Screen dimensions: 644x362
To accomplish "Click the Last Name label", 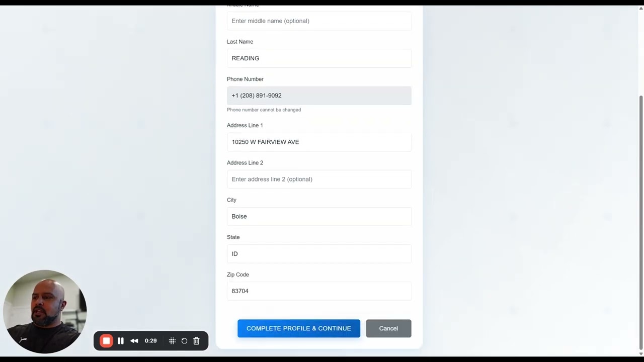I will (240, 42).
